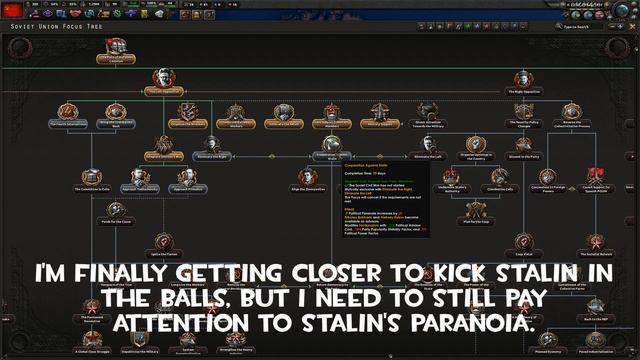The height and width of the screenshot is (360, 640).
Task: Select The Left Opposition focus portrait
Action: tap(164, 78)
